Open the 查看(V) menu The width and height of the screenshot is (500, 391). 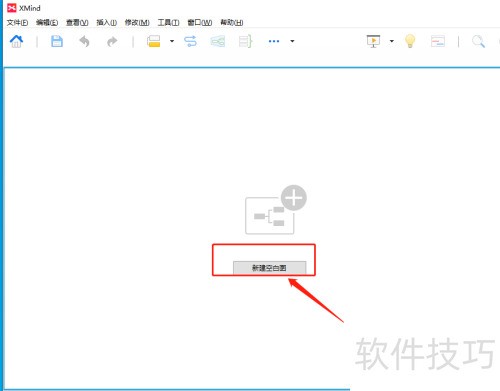point(77,23)
